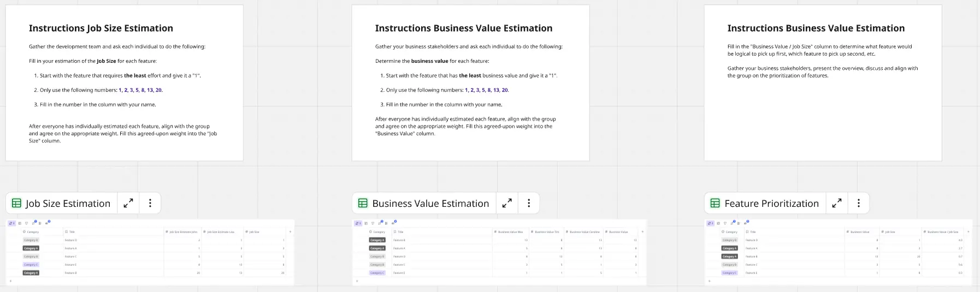Screen dimensions: 980x292
Task: Click purple Category C tag in Job Size table
Action: 31,265
